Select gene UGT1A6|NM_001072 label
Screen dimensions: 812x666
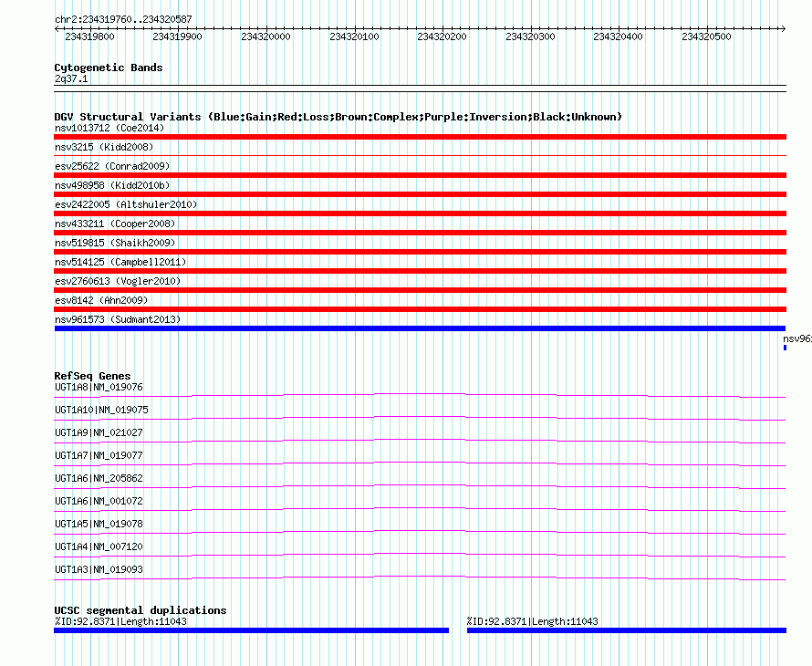(99, 501)
